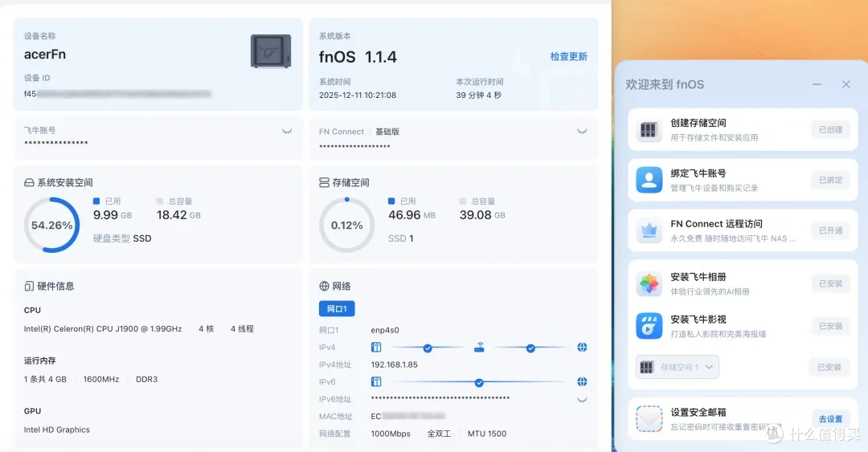Click the 绑定飞牛账号 user icon
The image size is (868, 452).
(x=649, y=181)
